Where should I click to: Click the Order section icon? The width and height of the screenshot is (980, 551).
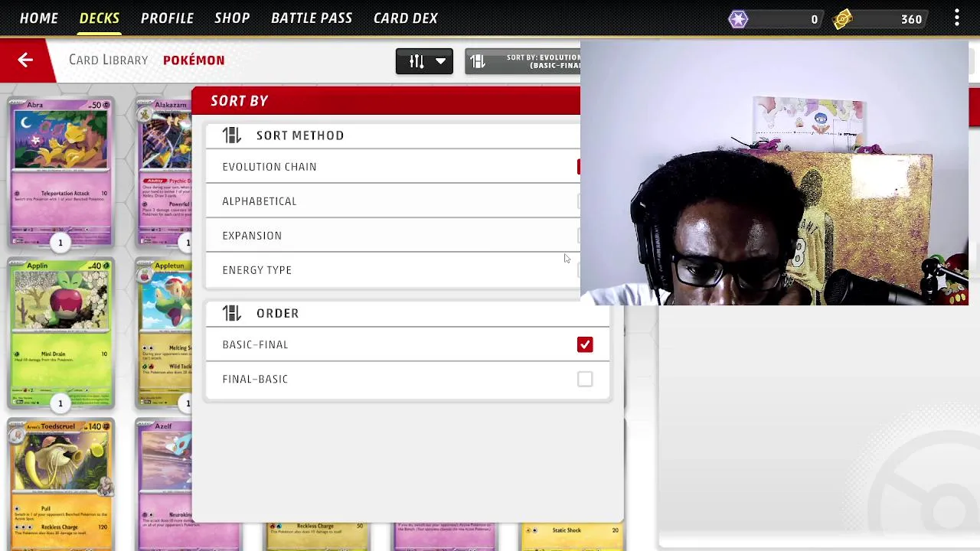coord(231,313)
